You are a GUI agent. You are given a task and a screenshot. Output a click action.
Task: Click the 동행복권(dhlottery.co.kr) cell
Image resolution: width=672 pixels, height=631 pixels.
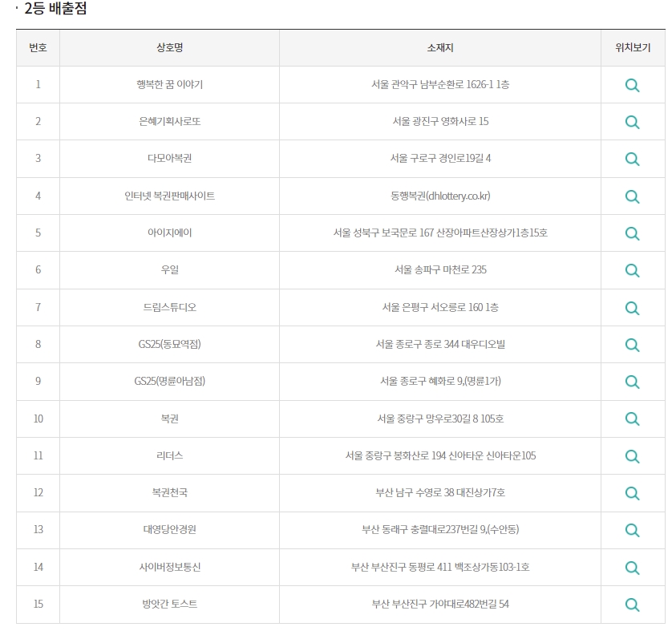pos(440,196)
